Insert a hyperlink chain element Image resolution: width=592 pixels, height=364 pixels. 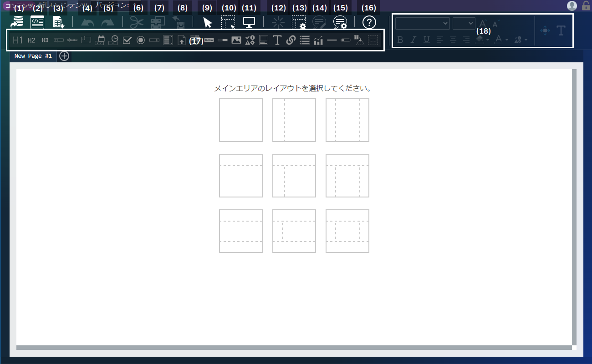(x=291, y=40)
